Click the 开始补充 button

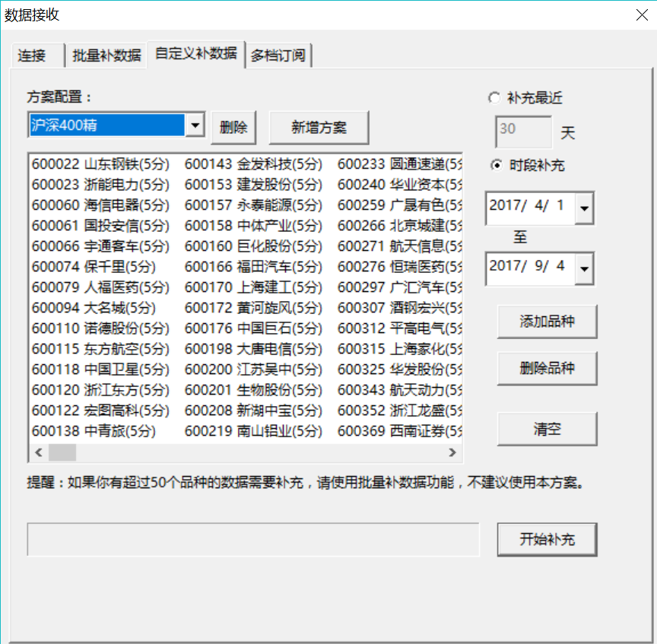coord(547,539)
